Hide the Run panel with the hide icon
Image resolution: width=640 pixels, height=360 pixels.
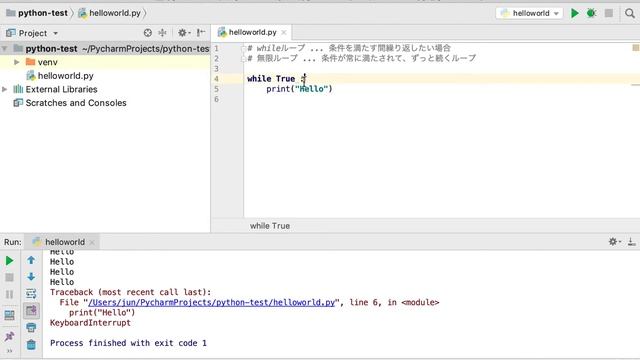(x=631, y=242)
